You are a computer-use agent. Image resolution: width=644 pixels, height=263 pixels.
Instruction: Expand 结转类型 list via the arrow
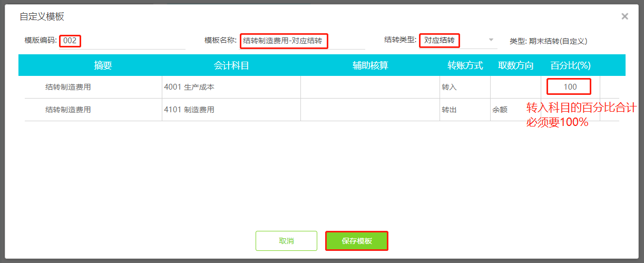[x=491, y=40]
